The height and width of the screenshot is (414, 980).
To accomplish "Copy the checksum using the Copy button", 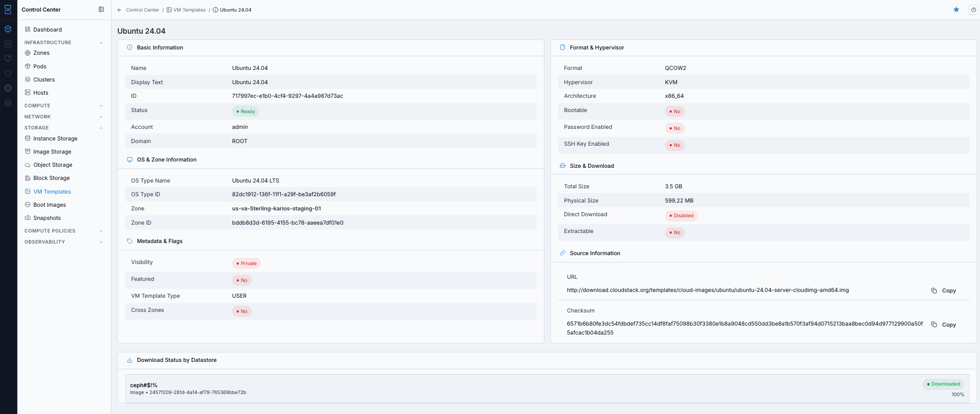I will pyautogui.click(x=943, y=325).
